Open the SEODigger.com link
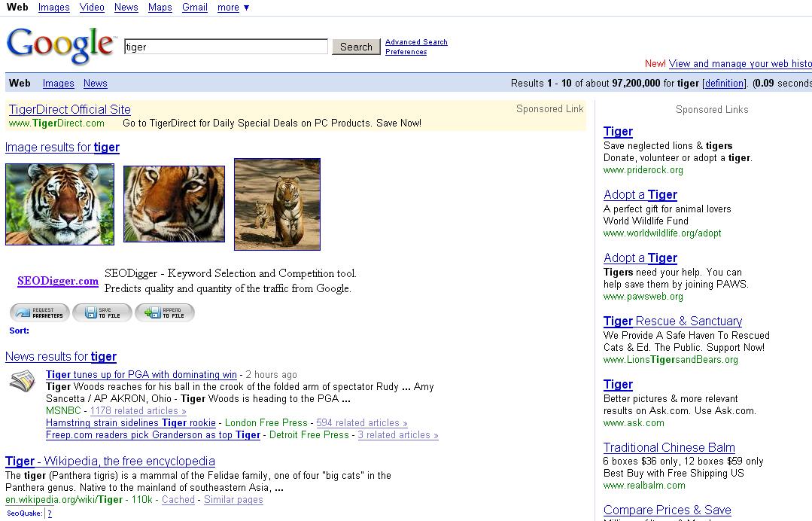Screen dimensions: 812x521 coord(58,281)
